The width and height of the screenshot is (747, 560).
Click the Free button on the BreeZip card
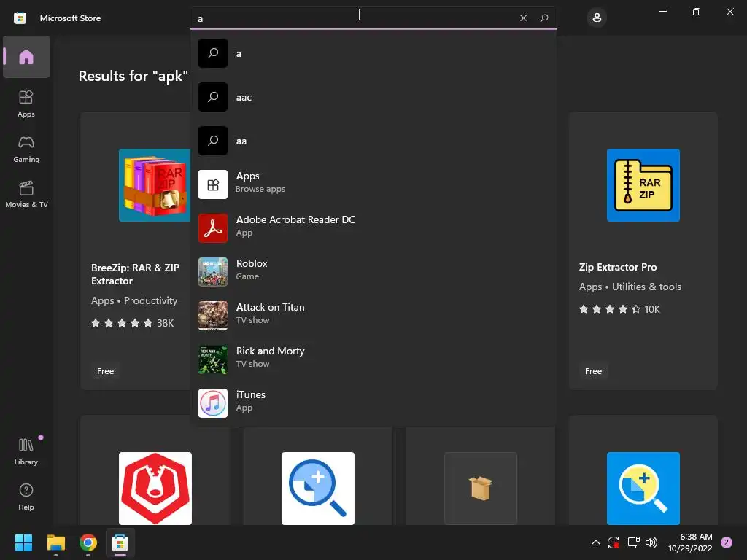point(105,371)
